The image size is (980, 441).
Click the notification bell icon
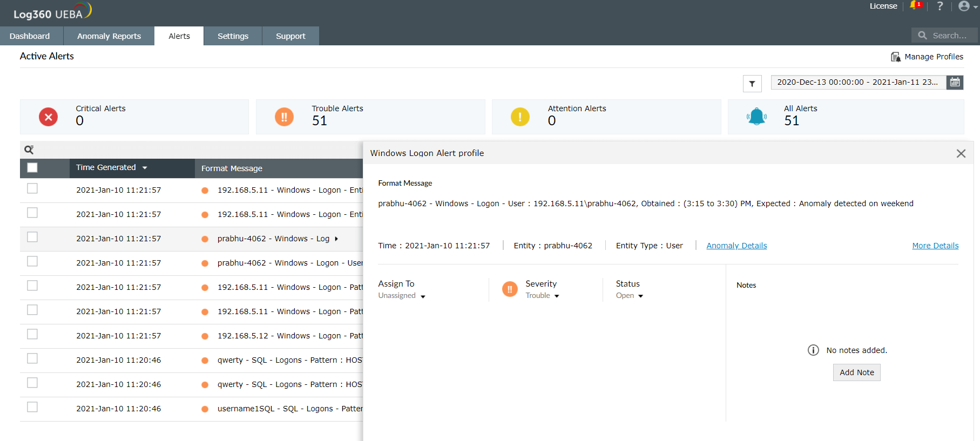tap(914, 5)
